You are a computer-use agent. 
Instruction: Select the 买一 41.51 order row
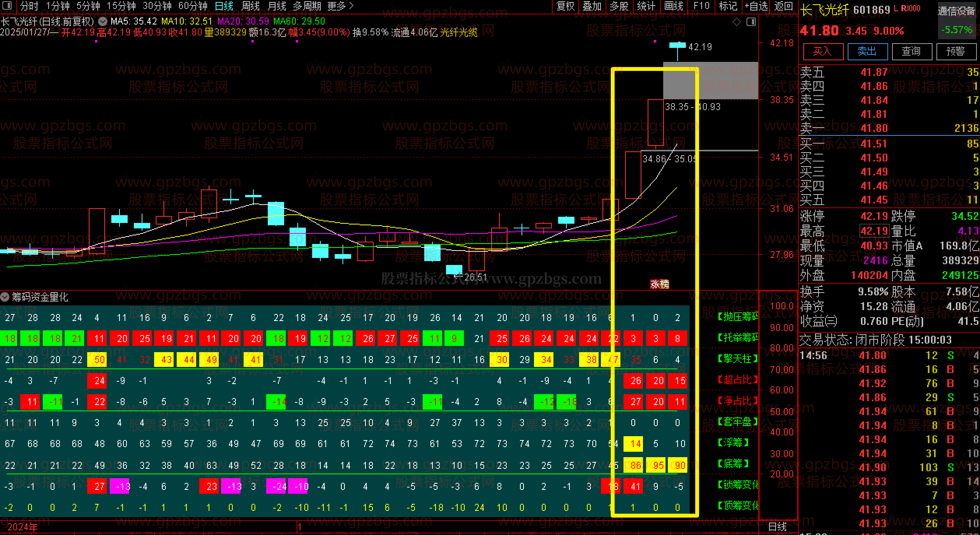pyautogui.click(x=889, y=144)
